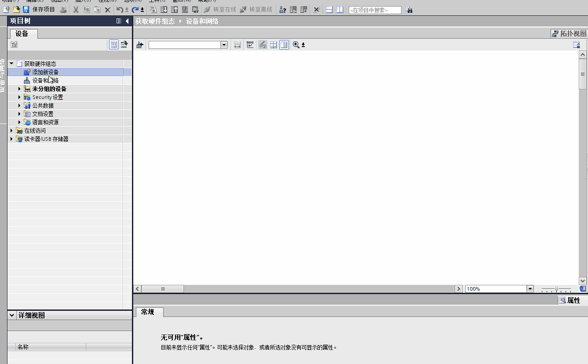Click the stop CPU icon

click(x=303, y=9)
